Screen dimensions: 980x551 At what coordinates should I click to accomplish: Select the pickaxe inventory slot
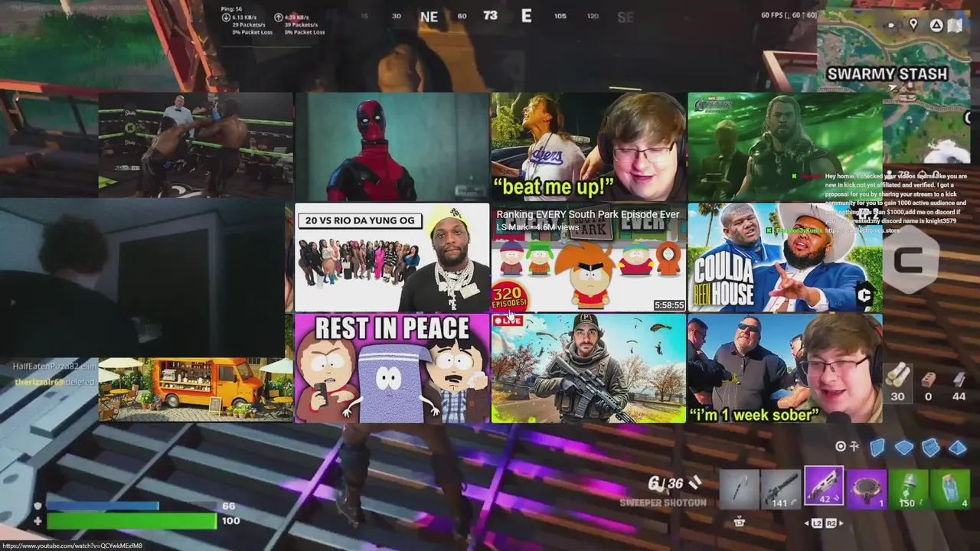(739, 489)
